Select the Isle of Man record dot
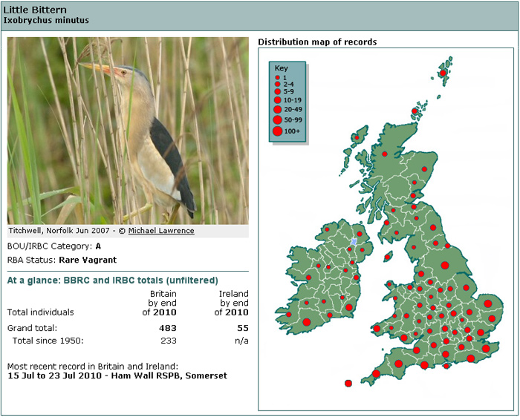 387,257
